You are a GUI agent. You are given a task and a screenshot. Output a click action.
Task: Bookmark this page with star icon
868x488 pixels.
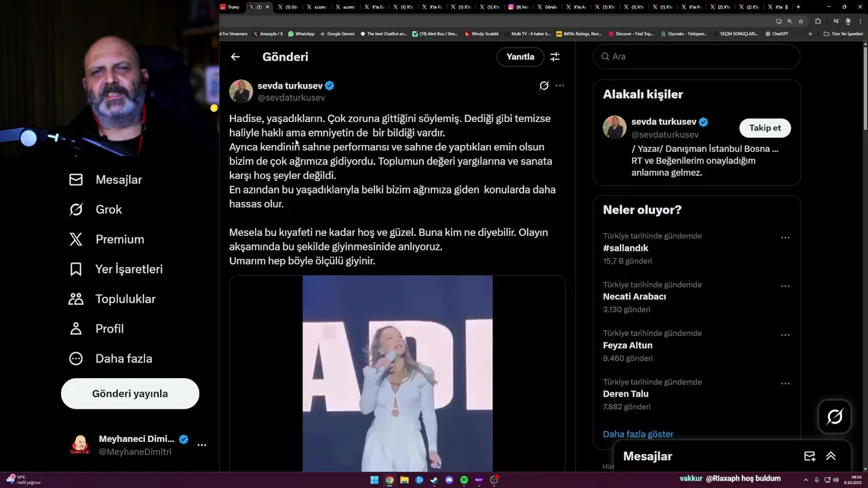[x=801, y=21]
